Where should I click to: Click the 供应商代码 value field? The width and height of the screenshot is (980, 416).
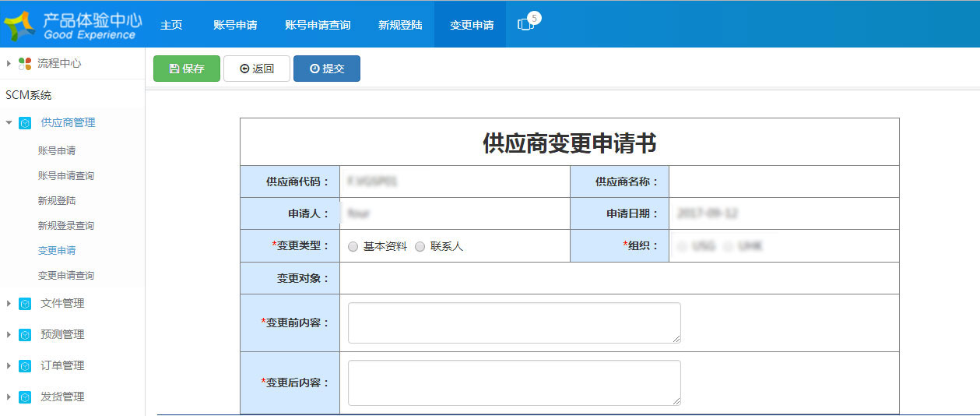pos(455,182)
